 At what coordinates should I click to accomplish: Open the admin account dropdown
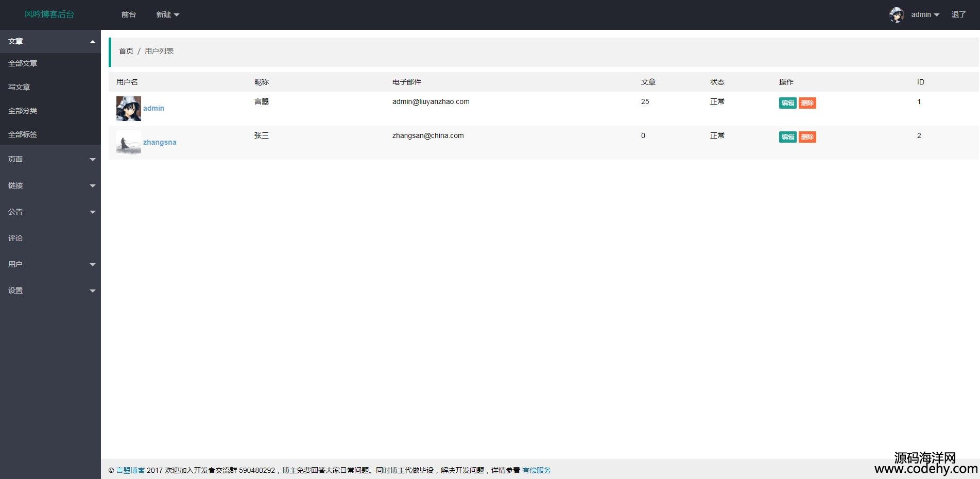click(925, 15)
